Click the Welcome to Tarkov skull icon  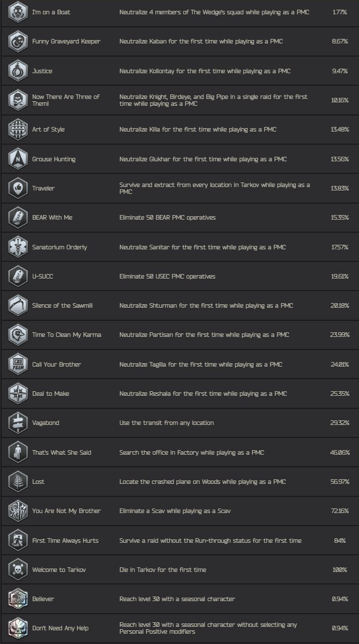click(18, 570)
